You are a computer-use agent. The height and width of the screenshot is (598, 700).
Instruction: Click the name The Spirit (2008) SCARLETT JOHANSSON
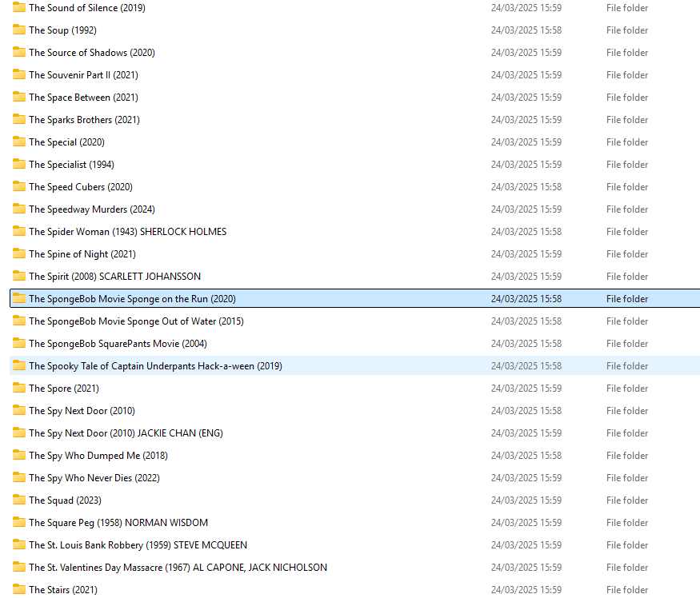click(x=114, y=277)
